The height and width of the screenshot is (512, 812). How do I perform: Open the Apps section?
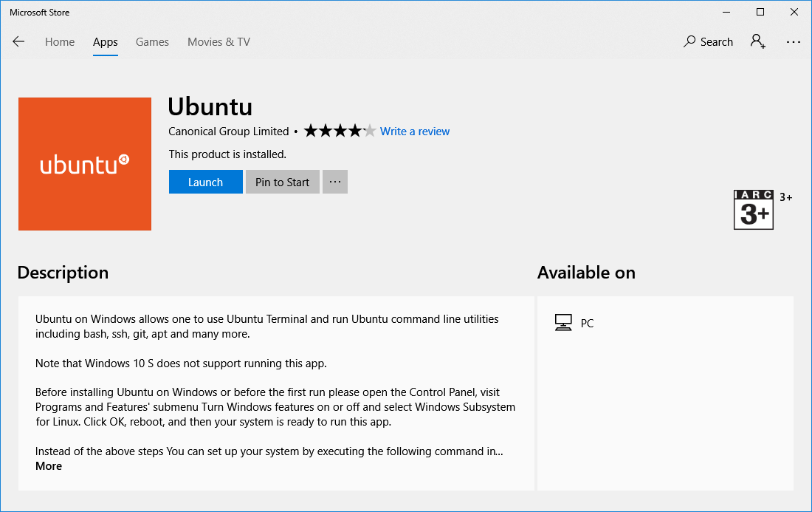tap(105, 42)
